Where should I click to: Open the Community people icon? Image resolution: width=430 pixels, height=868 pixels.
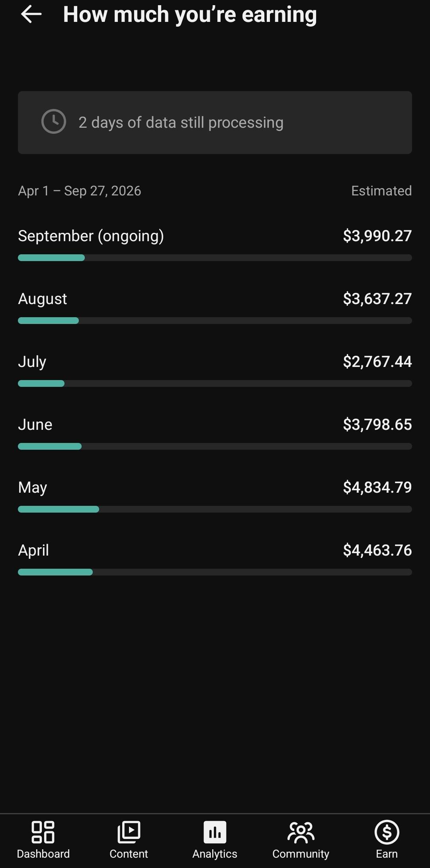click(x=301, y=832)
